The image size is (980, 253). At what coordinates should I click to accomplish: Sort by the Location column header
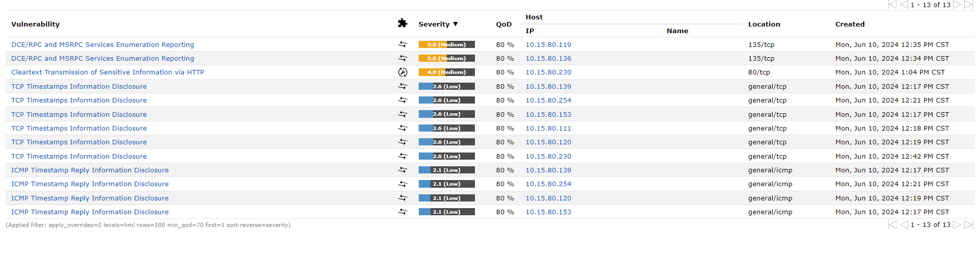(764, 24)
